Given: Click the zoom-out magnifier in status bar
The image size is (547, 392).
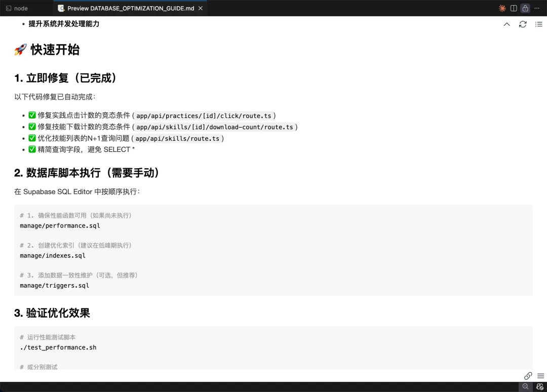Looking at the screenshot, I should 525,387.
